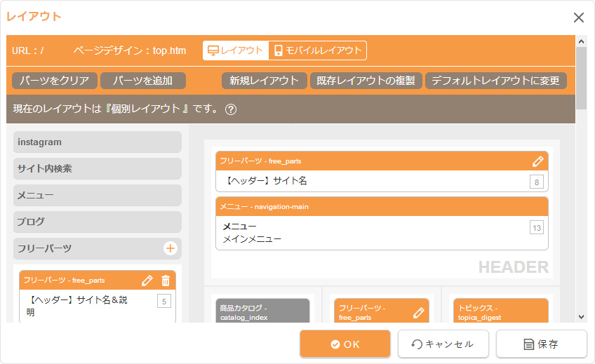The height and width of the screenshot is (364, 595).
Task: Switch to the モバイルレイアウト tab
Action: pos(317,50)
